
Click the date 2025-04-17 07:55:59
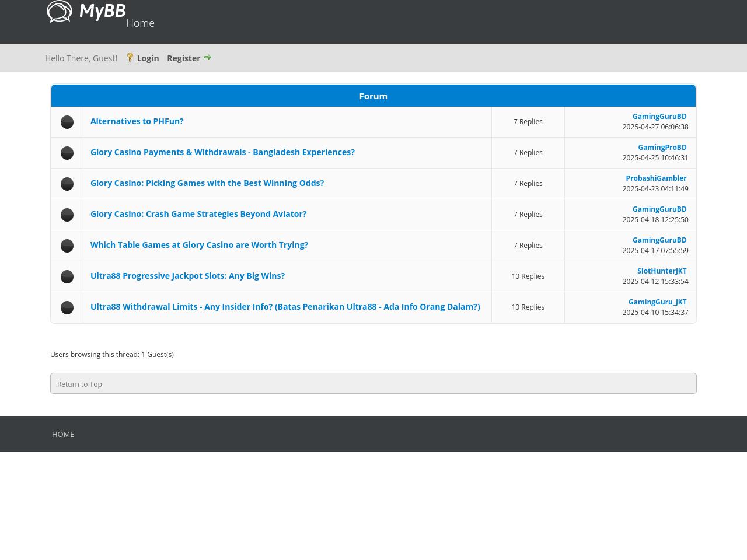pos(655,251)
